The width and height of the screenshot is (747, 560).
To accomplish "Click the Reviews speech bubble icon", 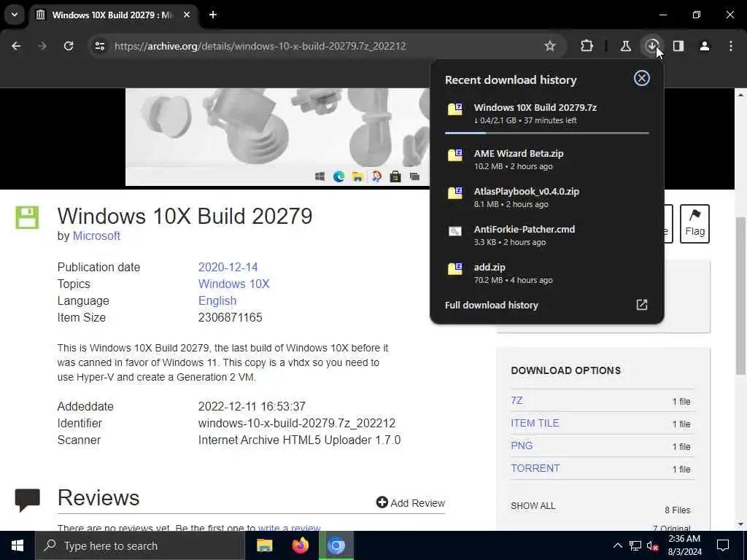I will pyautogui.click(x=27, y=499).
